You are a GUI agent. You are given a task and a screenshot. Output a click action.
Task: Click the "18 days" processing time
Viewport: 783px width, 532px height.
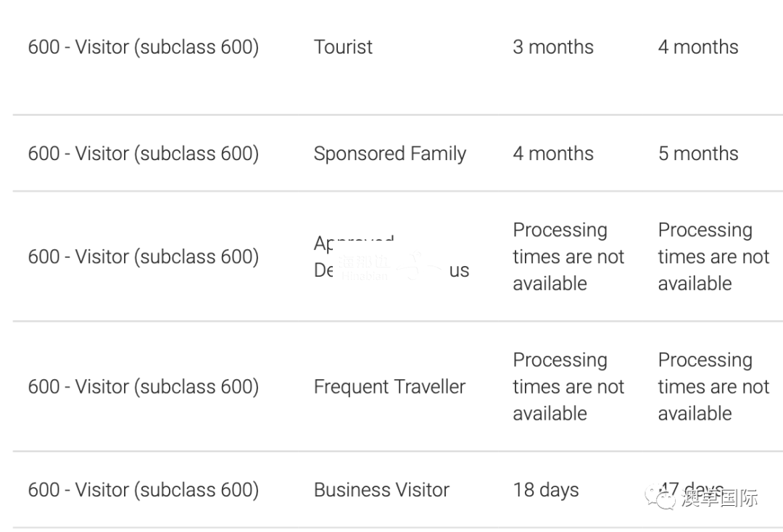tap(545, 490)
